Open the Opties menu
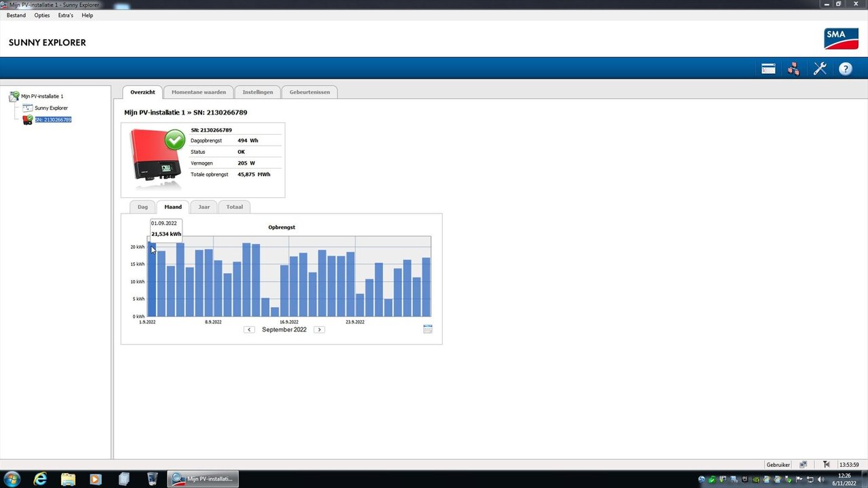The width and height of the screenshot is (868, 488). point(41,15)
